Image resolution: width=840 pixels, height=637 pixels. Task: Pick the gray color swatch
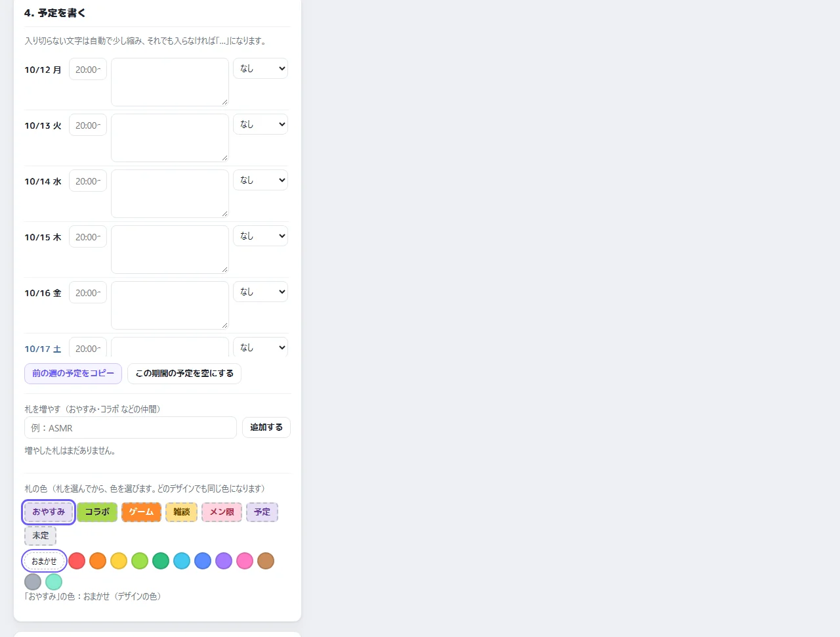point(33,582)
